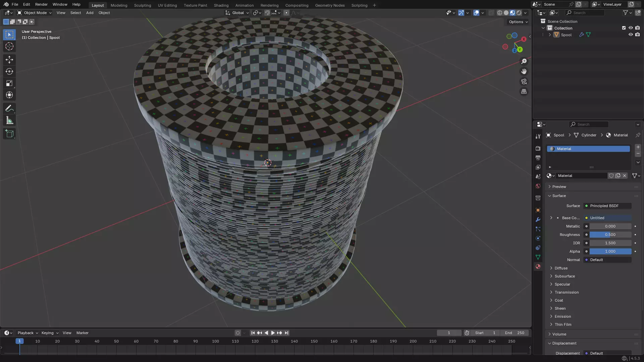The width and height of the screenshot is (644, 362).
Task: Activate the Annotate pencil tool
Action: point(9,109)
